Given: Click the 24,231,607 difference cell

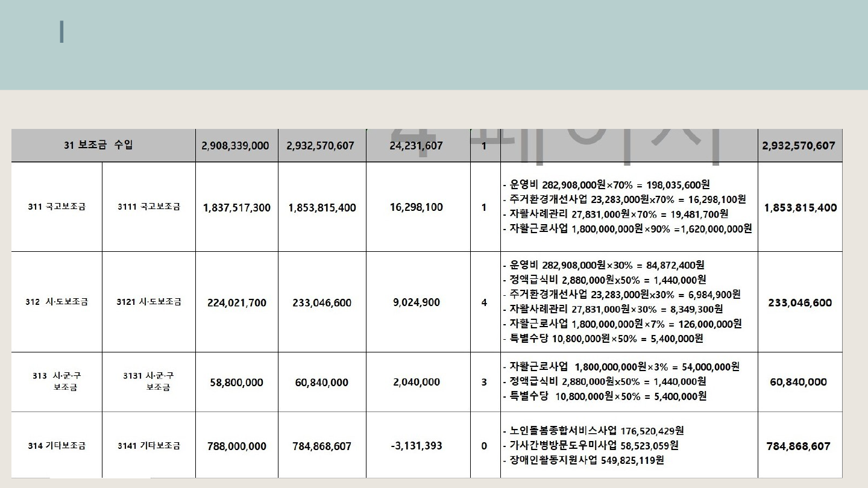Looking at the screenshot, I should pos(417,146).
